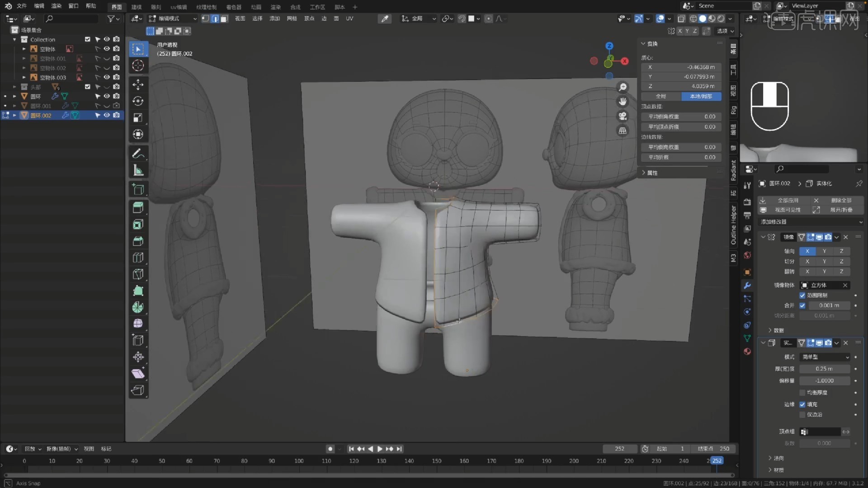
Task: Collapse the 变换 transform panel
Action: 643,44
